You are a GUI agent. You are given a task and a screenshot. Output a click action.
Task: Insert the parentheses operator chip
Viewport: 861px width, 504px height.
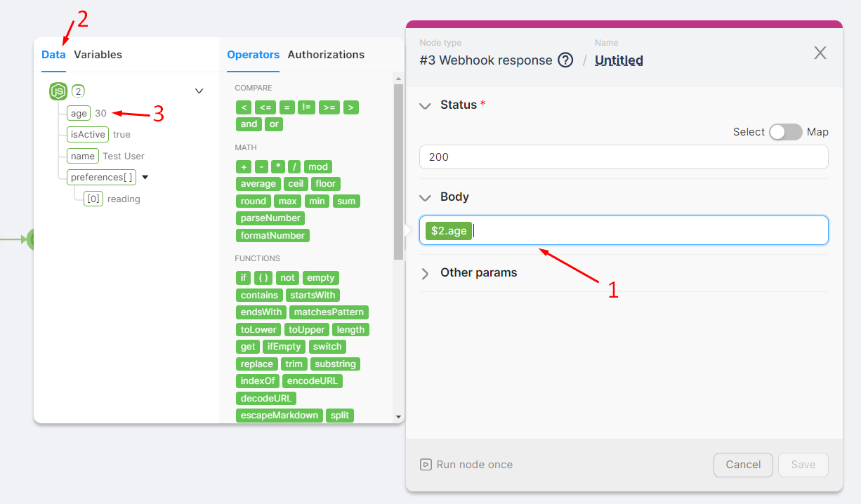(x=263, y=278)
